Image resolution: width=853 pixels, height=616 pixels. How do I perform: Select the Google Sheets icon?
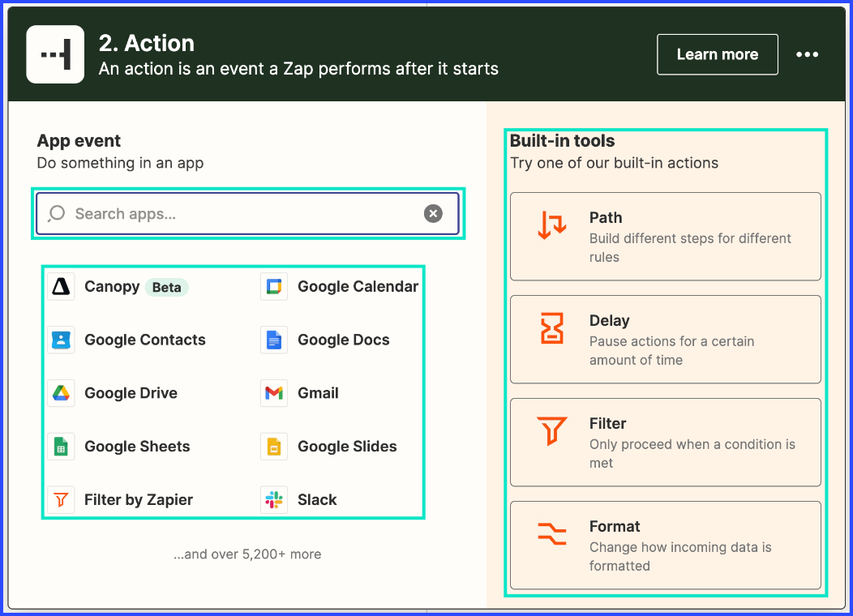tap(61, 447)
